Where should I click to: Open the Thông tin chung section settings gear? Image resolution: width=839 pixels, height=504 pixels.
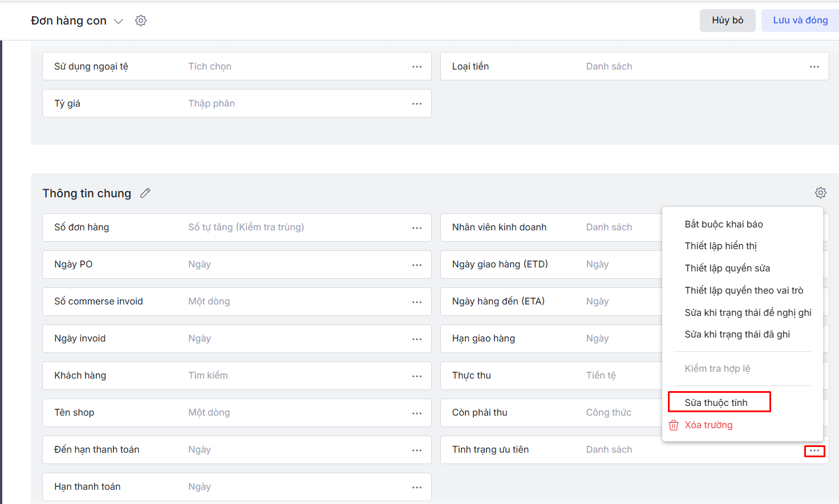tap(820, 193)
